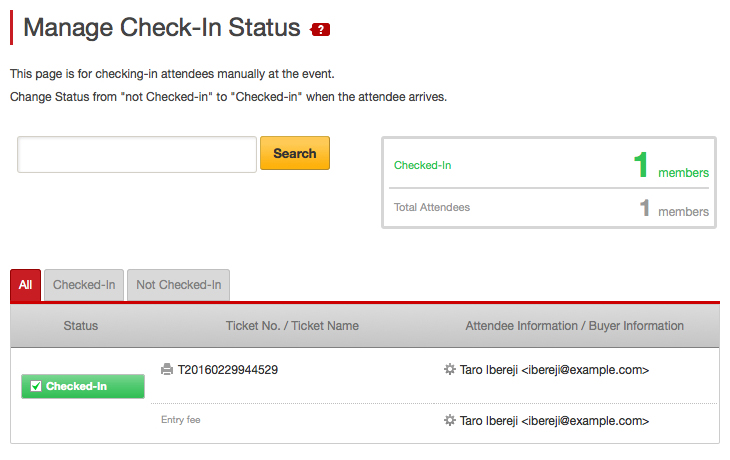
Task: Click the printer icon beside ticket T20160229944529
Action: pos(167,370)
